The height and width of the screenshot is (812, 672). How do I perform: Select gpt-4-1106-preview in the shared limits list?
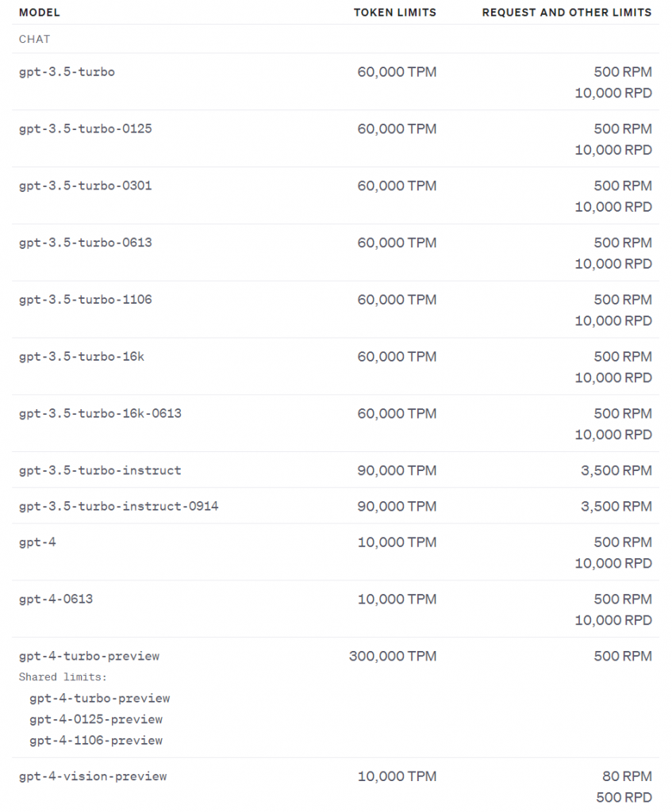pos(96,741)
